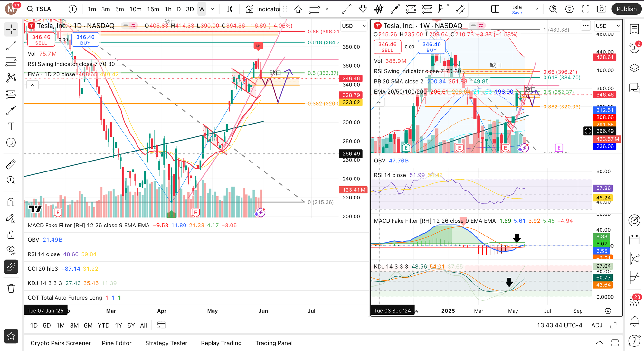This screenshot has width=644, height=351.
Task: Open the emoji icons tool
Action: click(x=11, y=143)
